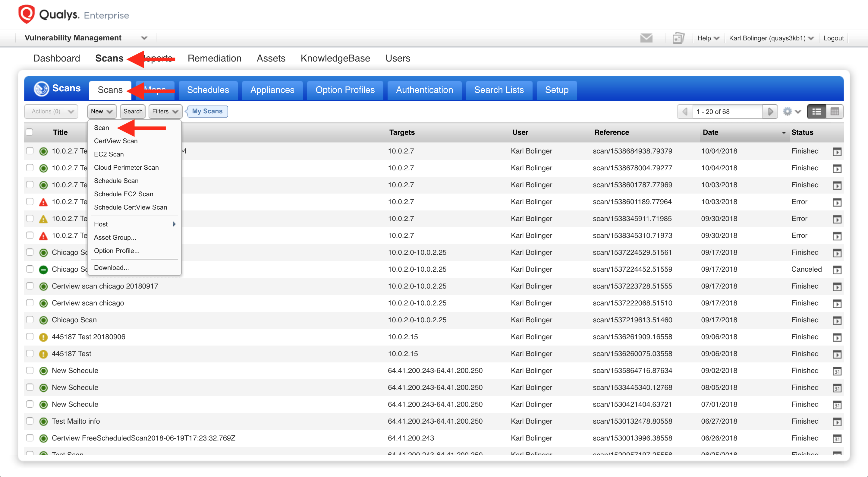This screenshot has width=868, height=477.
Task: Open the launch icon beside the first Finished scan
Action: (838, 151)
